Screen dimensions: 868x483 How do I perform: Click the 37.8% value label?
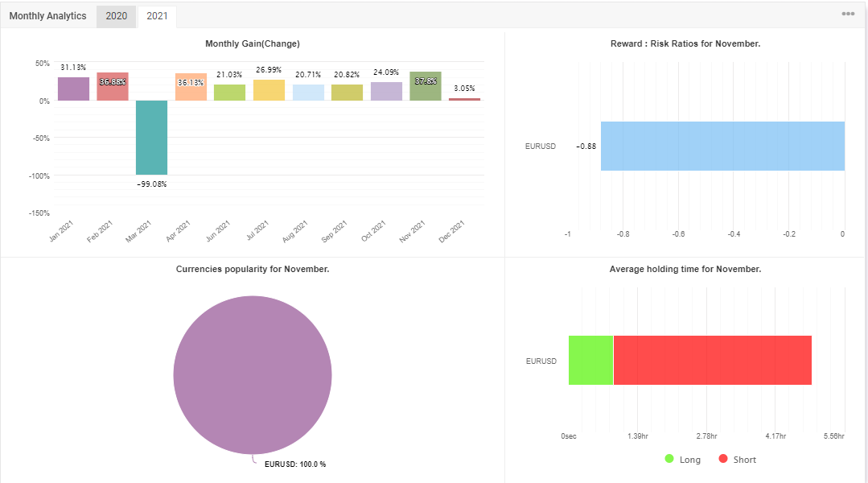426,81
